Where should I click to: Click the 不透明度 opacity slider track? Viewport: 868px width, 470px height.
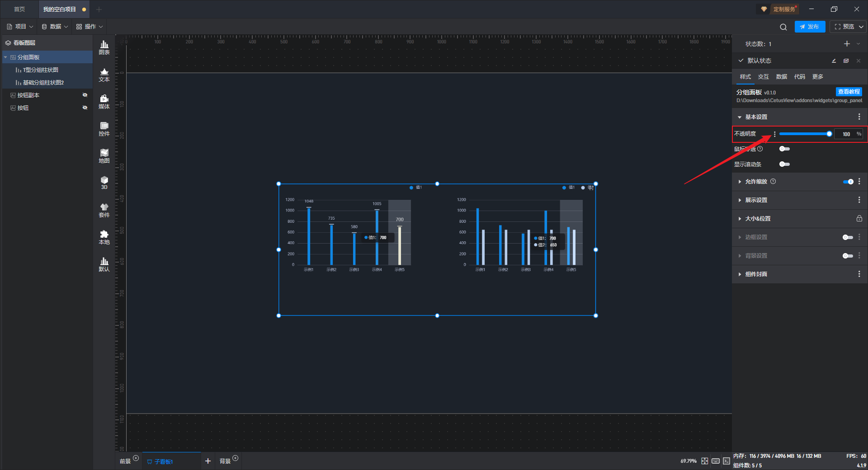tap(804, 134)
